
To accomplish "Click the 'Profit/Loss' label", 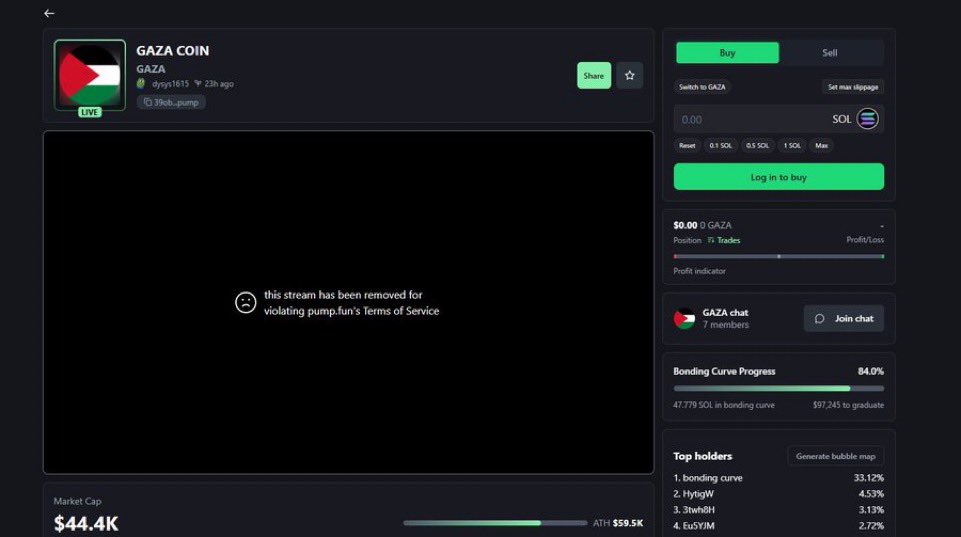I will pos(865,240).
